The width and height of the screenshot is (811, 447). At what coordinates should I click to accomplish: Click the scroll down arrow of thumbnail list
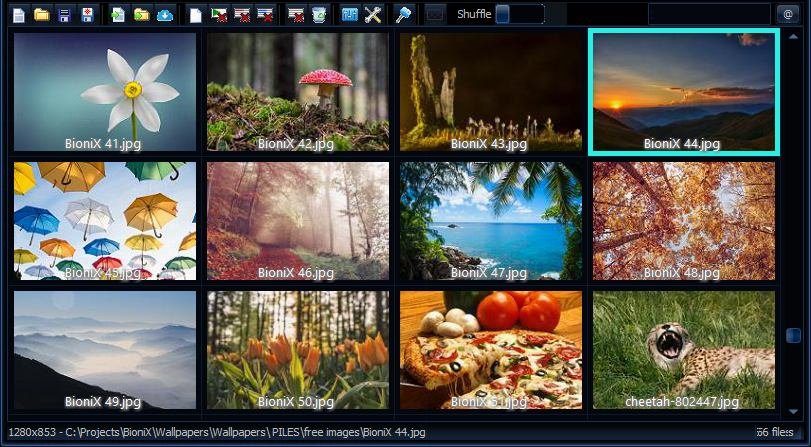(793, 410)
